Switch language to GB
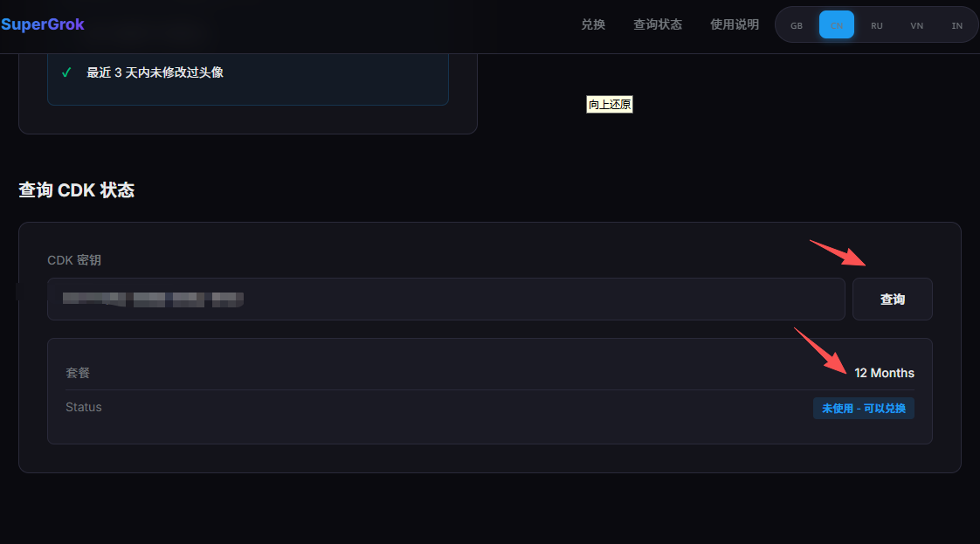Screen dimensions: 980x544 pos(797,25)
